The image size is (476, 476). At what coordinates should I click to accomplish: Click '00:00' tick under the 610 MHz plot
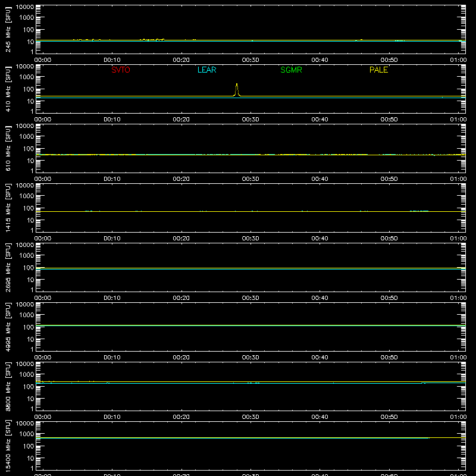(x=43, y=179)
